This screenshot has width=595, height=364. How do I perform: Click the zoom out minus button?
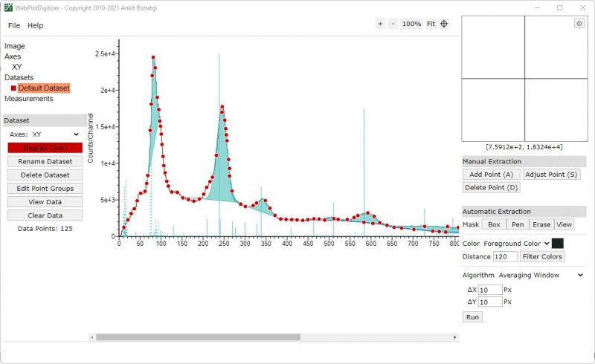tap(393, 24)
